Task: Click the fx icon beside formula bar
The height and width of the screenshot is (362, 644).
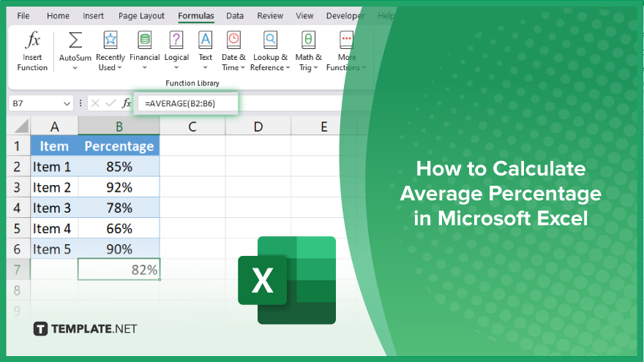Action: click(x=127, y=103)
